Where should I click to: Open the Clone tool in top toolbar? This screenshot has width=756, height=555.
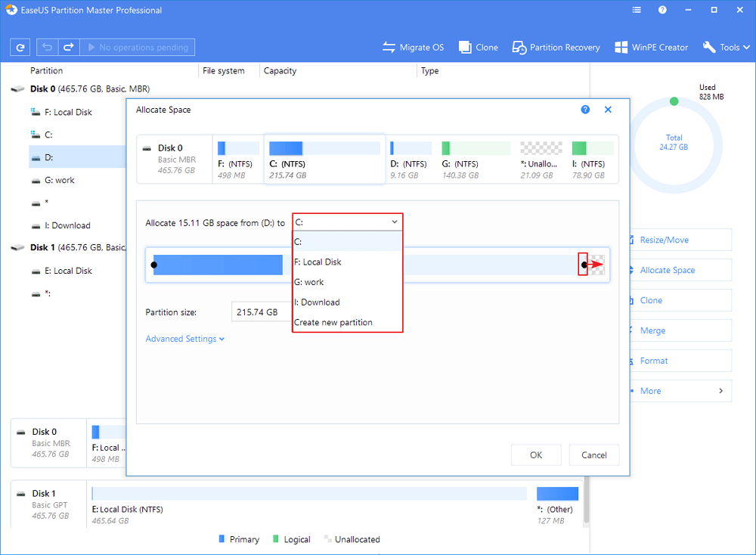pos(479,47)
